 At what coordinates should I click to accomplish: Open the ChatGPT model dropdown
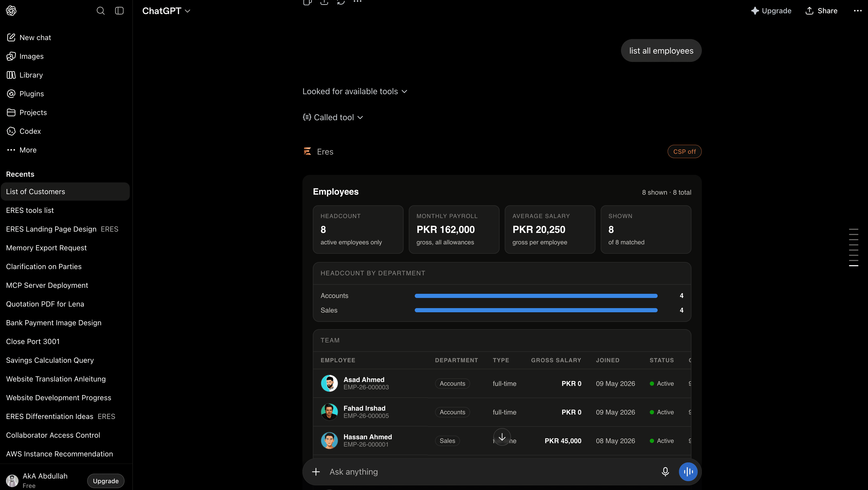166,11
